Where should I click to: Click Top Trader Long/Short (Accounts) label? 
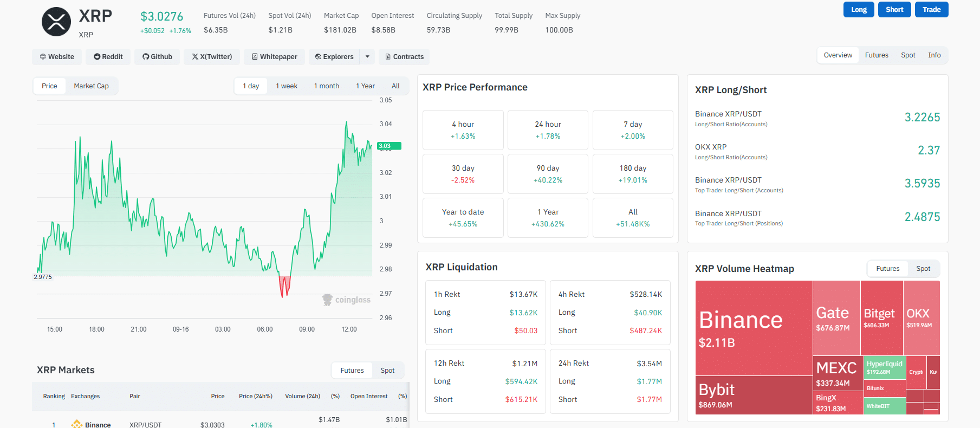(x=739, y=191)
